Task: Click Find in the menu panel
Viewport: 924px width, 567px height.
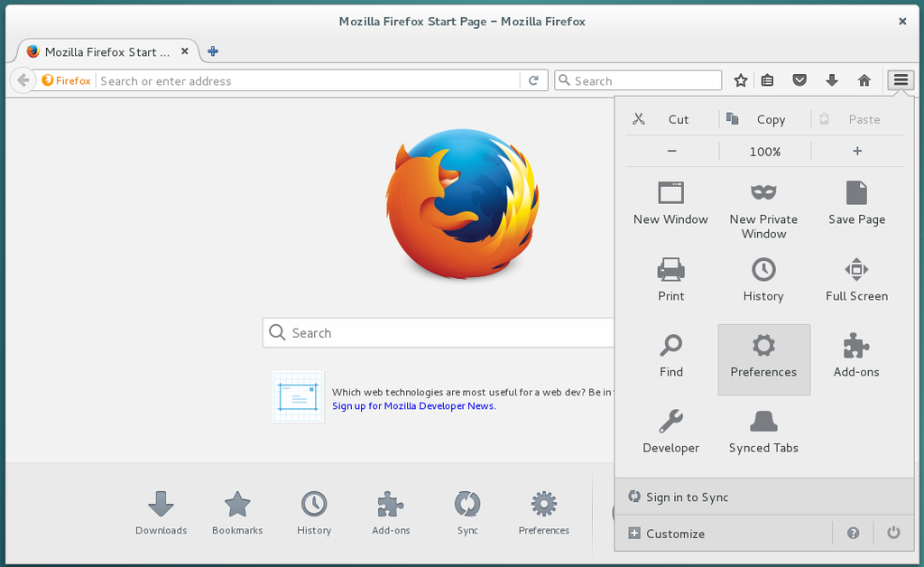Action: [x=670, y=358]
